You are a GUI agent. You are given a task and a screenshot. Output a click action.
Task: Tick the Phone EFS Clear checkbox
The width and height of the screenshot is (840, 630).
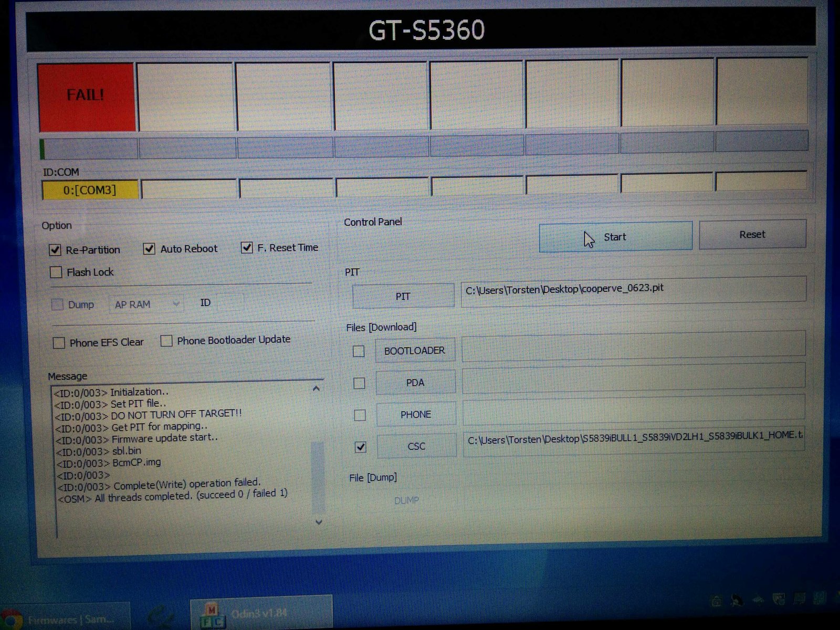point(59,343)
